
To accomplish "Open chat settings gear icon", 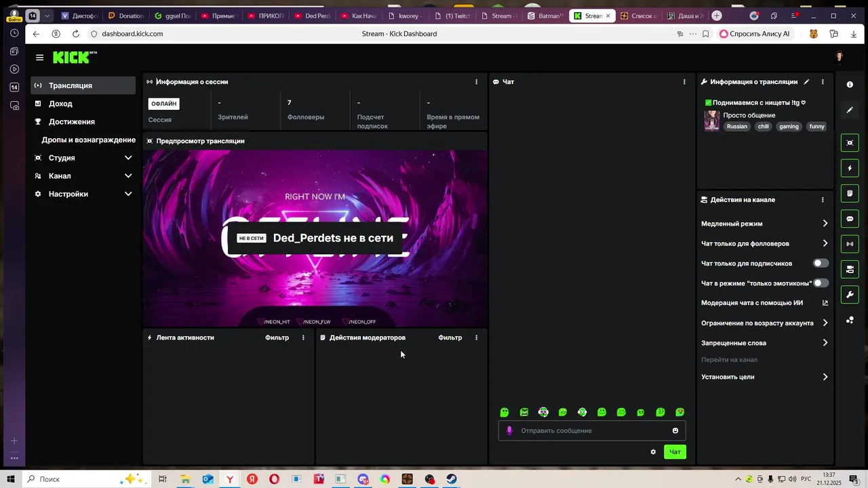I will pyautogui.click(x=653, y=452).
